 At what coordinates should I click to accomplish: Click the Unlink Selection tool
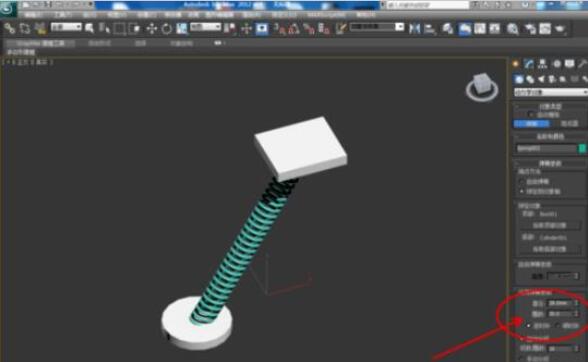[x=25, y=29]
